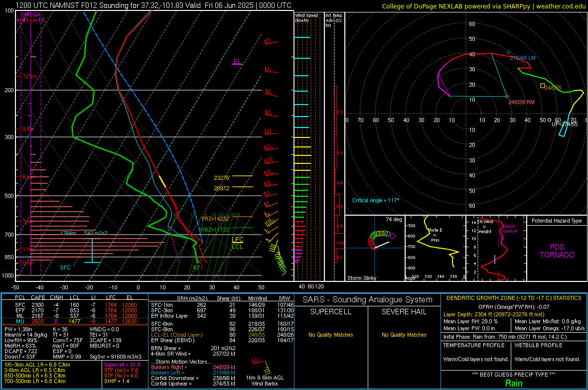
Task: Click the STP (cin) = 7.8 value
Action: 121,370
